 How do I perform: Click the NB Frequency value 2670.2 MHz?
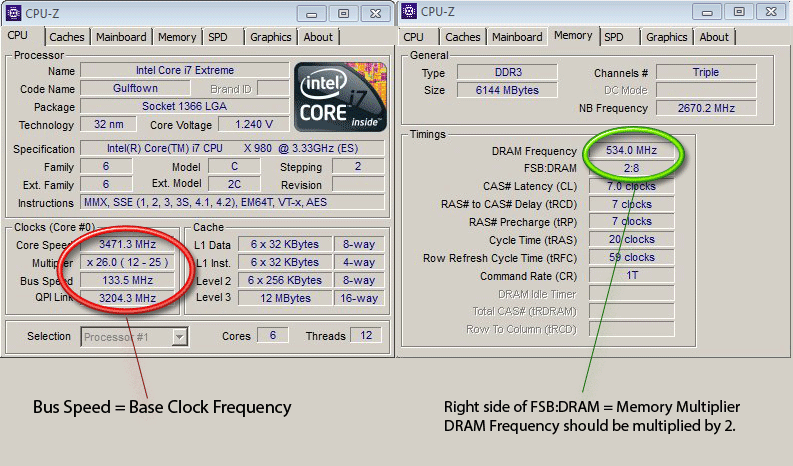pyautogui.click(x=706, y=108)
